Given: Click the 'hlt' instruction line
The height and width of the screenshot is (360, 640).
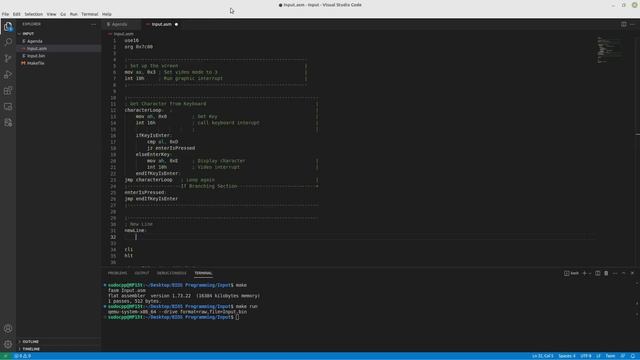Looking at the screenshot, I should (129, 256).
